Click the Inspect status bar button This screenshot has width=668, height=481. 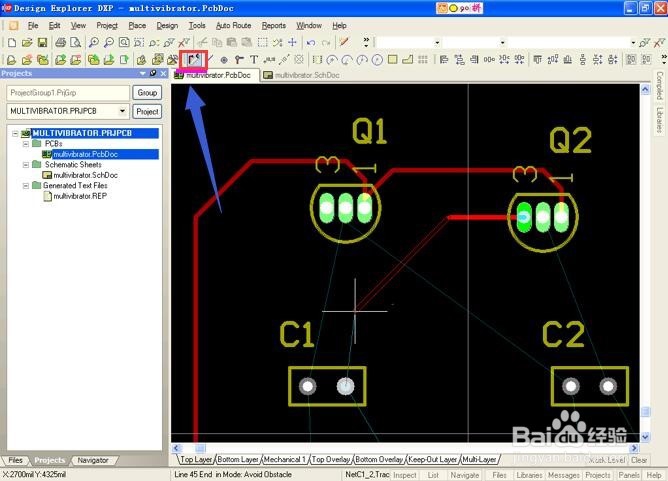tap(404, 475)
